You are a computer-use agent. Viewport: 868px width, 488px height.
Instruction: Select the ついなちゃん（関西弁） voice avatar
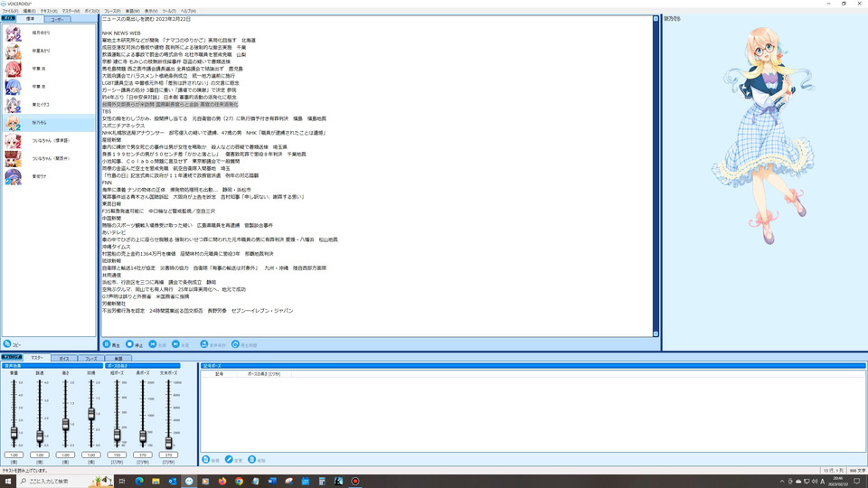coord(14,159)
